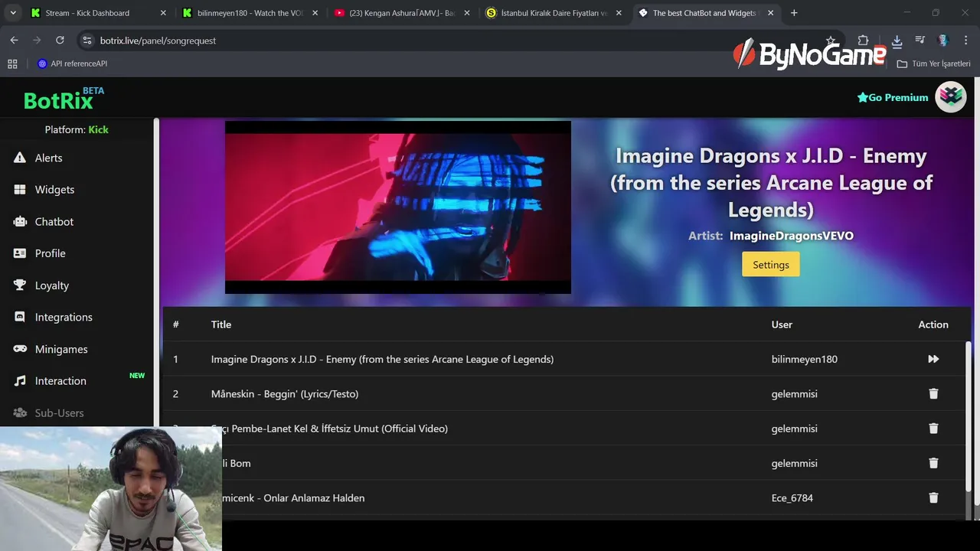Image resolution: width=980 pixels, height=551 pixels.
Task: Switch to İstanbul Kiralık Daire tab
Action: [554, 13]
